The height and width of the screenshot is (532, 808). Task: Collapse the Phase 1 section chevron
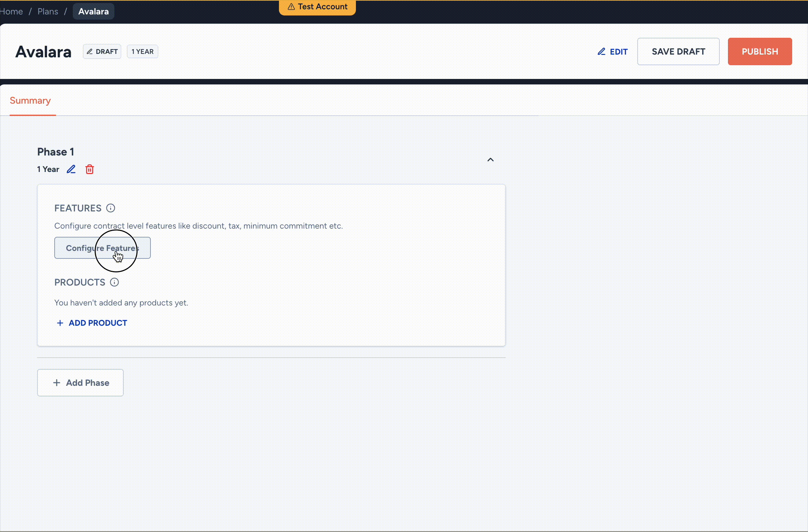point(491,160)
